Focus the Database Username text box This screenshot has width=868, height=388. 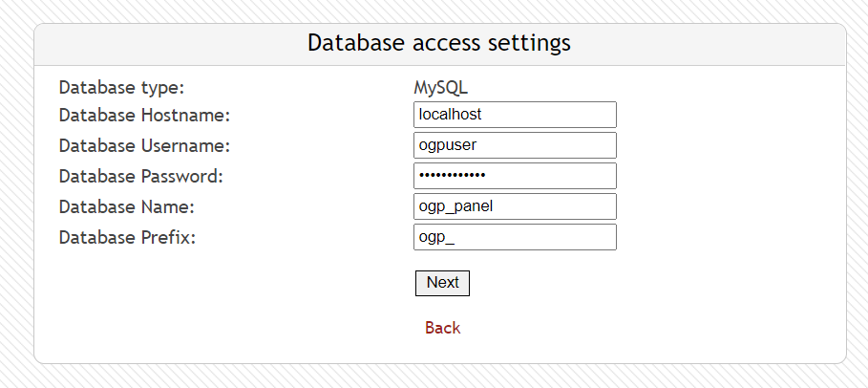click(515, 145)
